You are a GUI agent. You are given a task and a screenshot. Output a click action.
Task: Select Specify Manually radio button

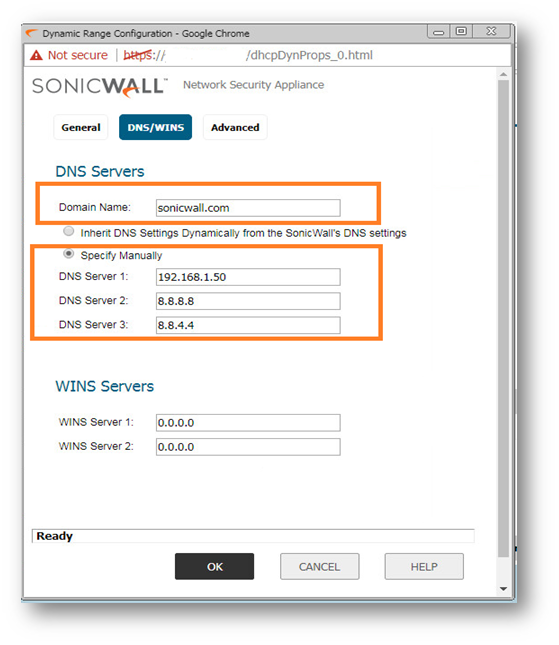pos(69,254)
